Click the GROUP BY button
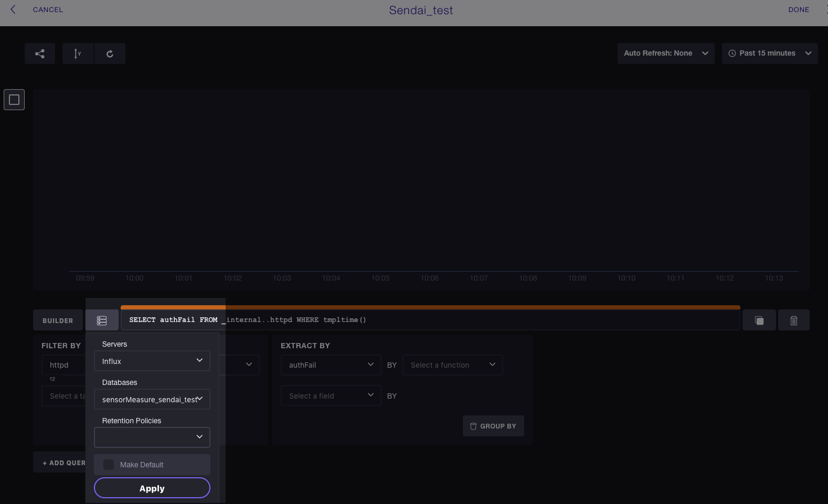828x504 pixels. [x=493, y=426]
